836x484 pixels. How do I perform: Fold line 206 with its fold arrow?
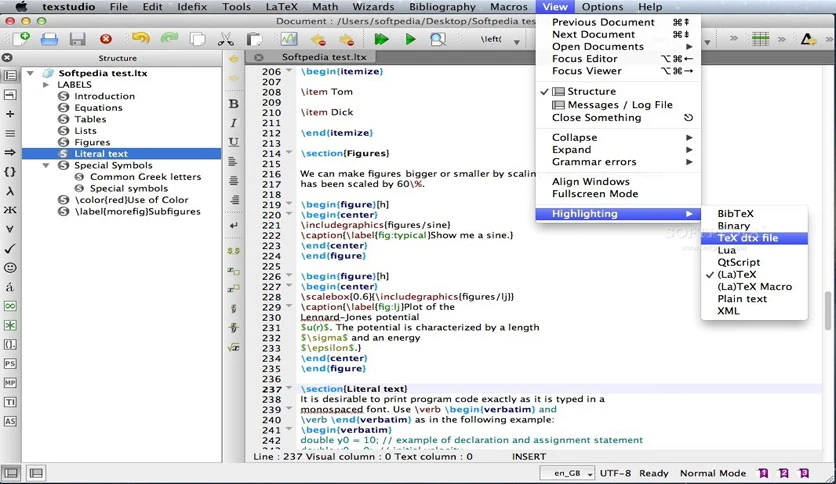tap(289, 70)
